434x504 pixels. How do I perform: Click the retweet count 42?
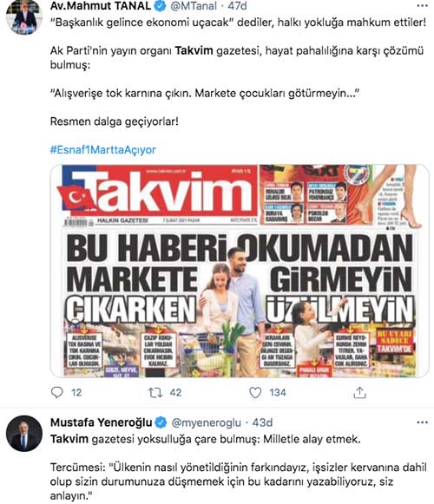tap(175, 392)
